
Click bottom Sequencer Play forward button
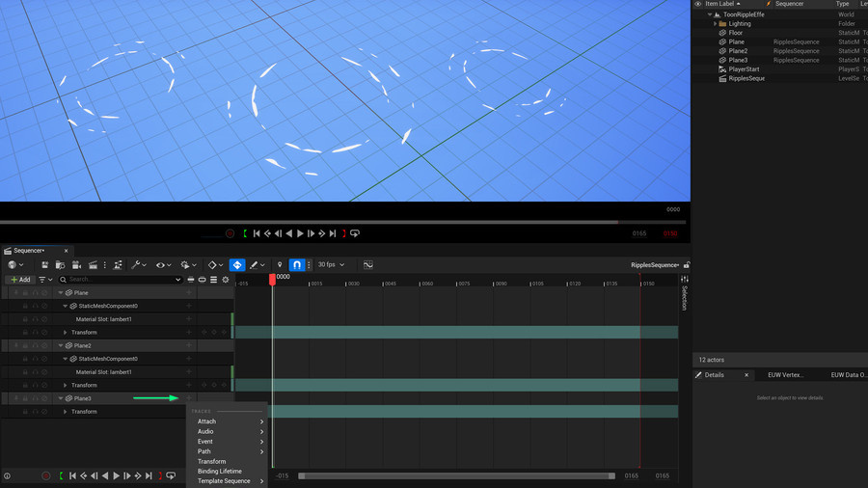117,475
